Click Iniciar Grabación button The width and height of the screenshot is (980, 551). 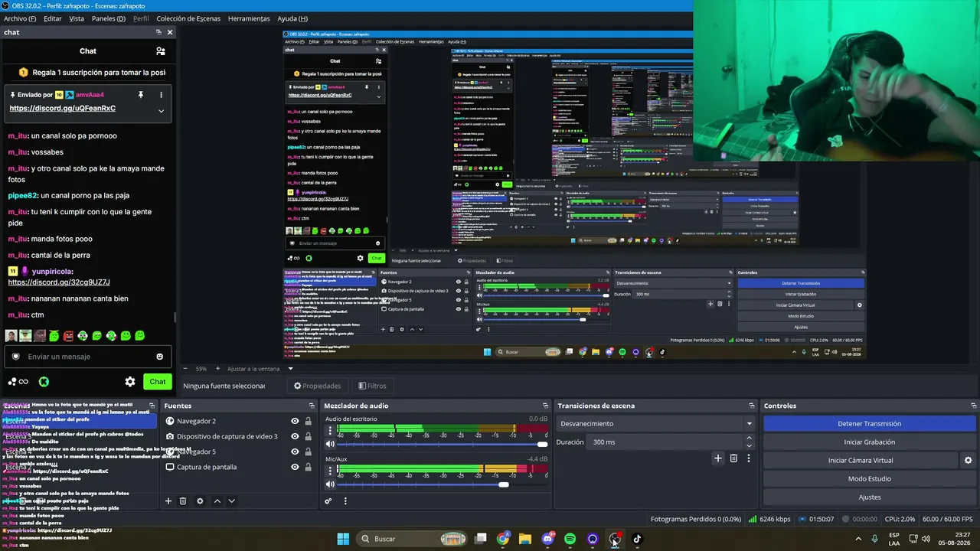[x=870, y=442]
